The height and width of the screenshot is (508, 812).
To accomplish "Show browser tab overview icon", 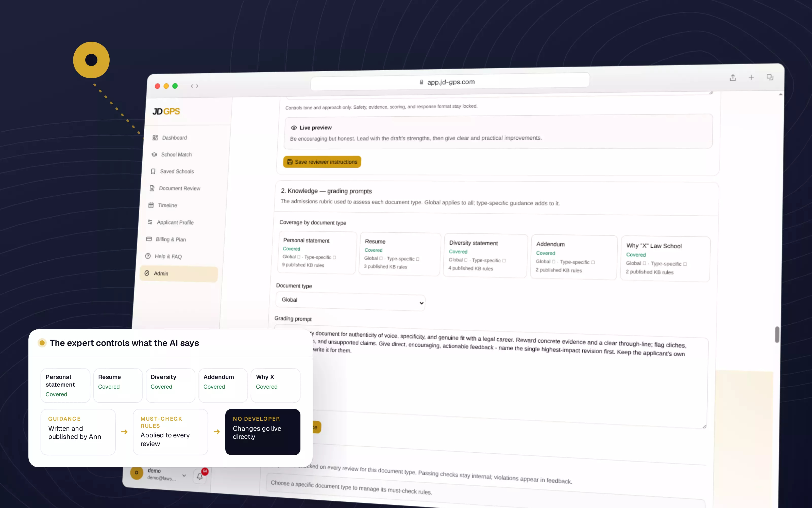I will (770, 77).
